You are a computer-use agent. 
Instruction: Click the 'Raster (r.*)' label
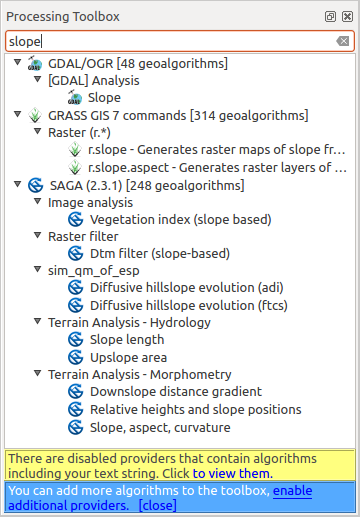tap(79, 133)
